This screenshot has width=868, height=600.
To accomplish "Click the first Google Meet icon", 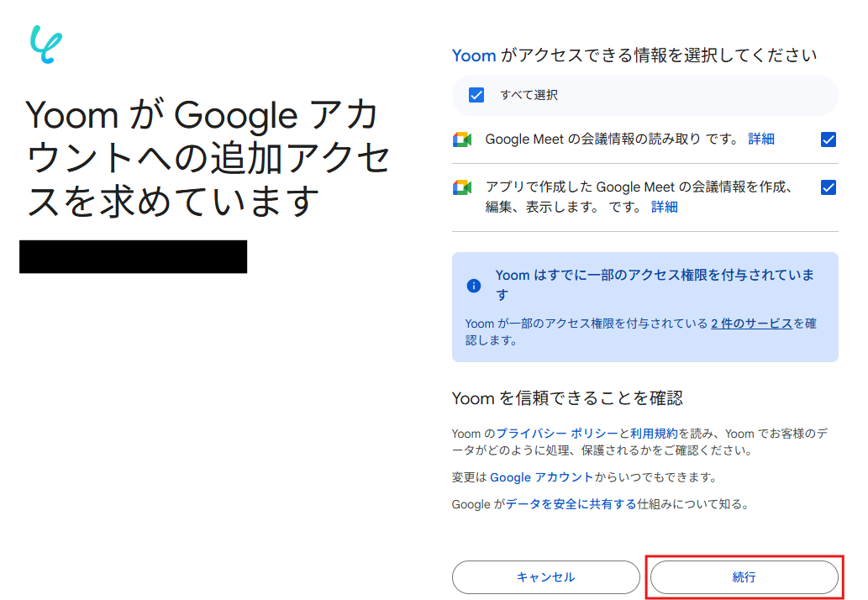I will tap(462, 139).
